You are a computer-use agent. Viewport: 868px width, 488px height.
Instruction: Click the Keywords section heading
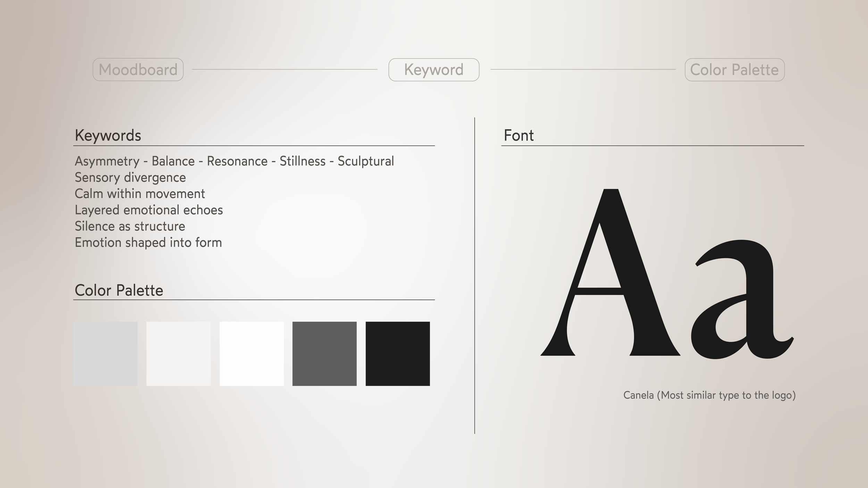coord(108,135)
